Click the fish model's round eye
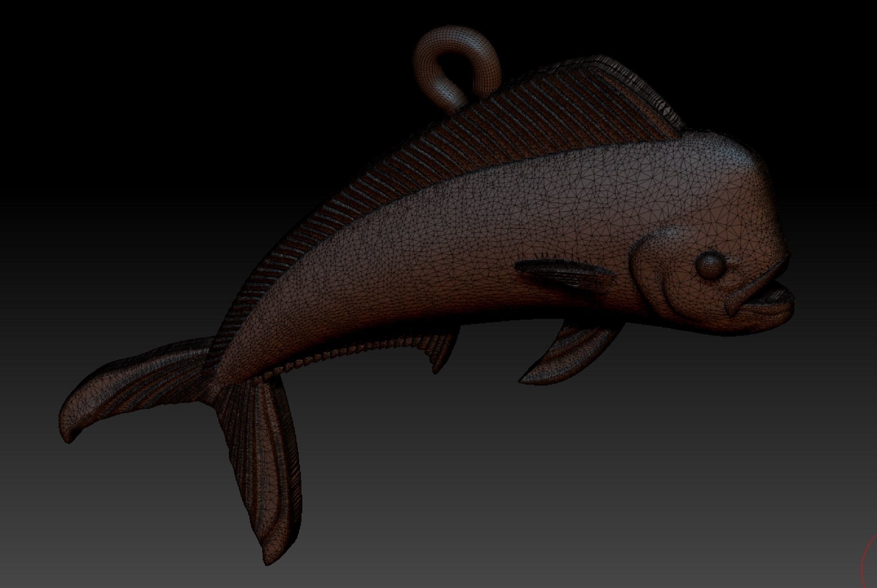Viewport: 877px width, 588px height. [710, 265]
